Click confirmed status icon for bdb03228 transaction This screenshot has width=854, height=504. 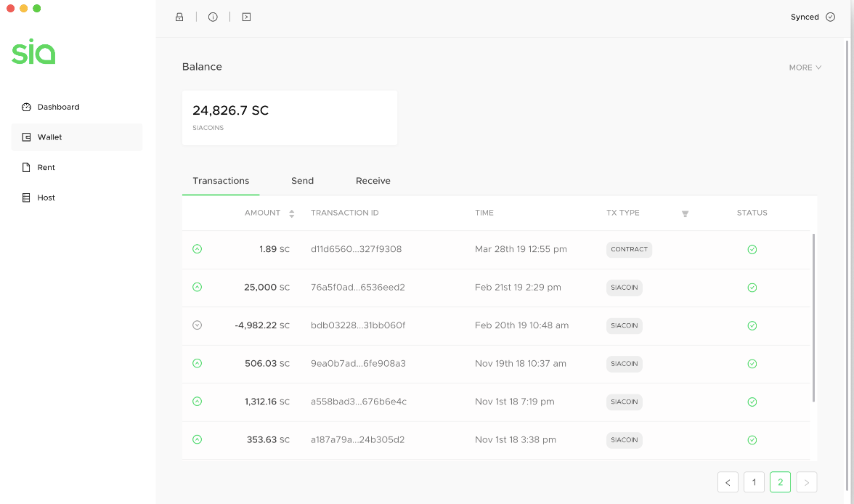coord(752,326)
